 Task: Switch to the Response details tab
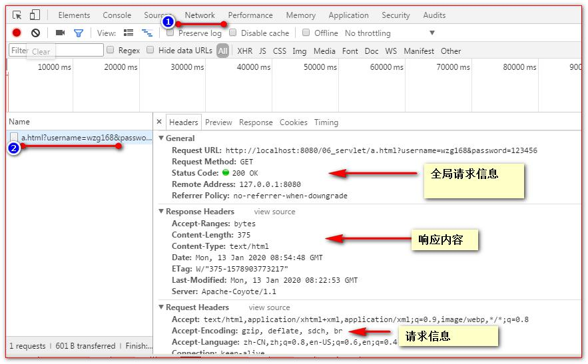(256, 122)
